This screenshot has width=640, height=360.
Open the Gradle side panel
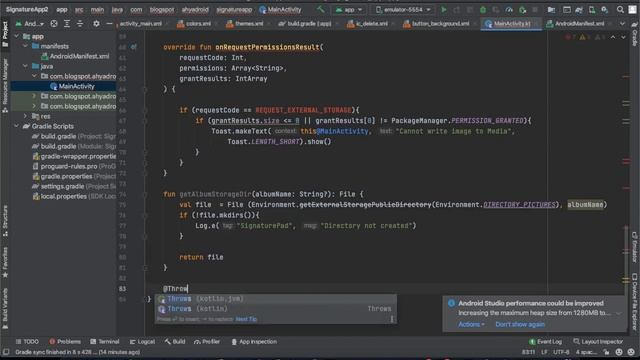pos(635,33)
